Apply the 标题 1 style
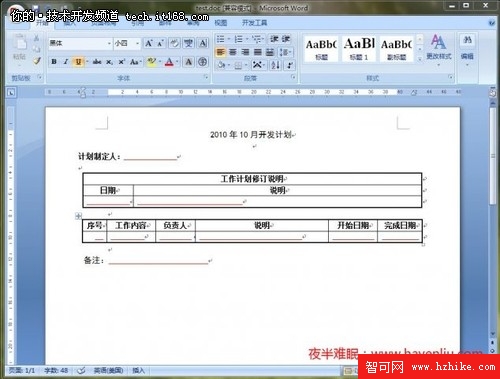This screenshot has width=500, height=379. point(359,49)
